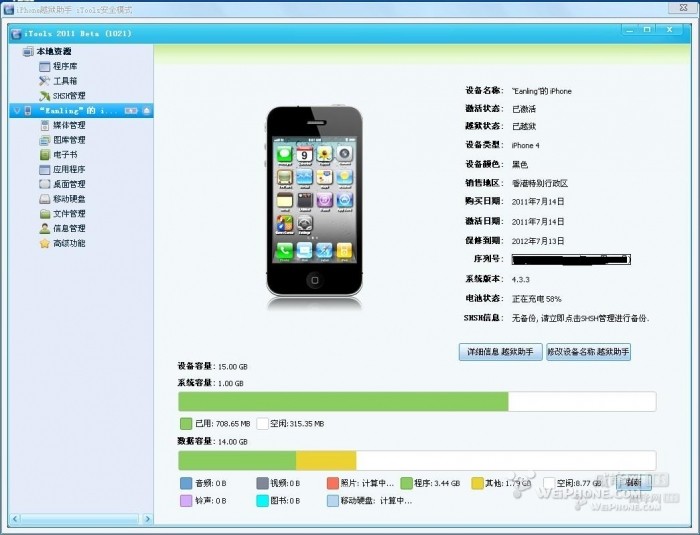Screen dimensions: 700x535
Task: Click the 桌面管理 icon
Action: point(45,184)
